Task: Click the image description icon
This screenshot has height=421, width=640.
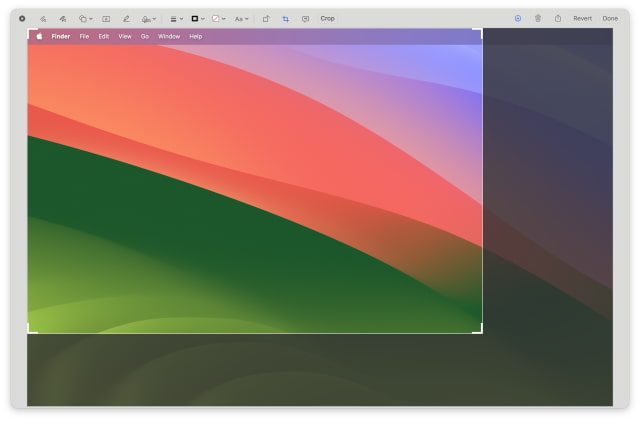Action: 305,18
